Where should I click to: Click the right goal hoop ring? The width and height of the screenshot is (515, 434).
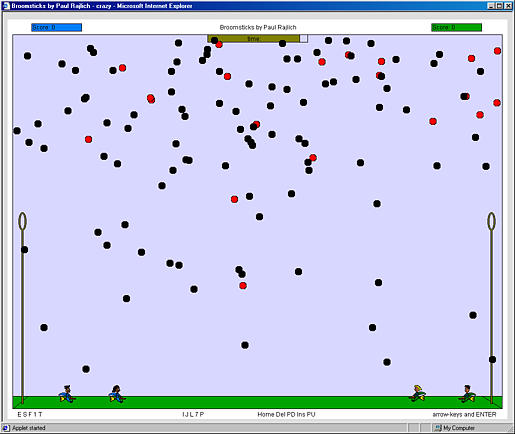click(x=491, y=221)
